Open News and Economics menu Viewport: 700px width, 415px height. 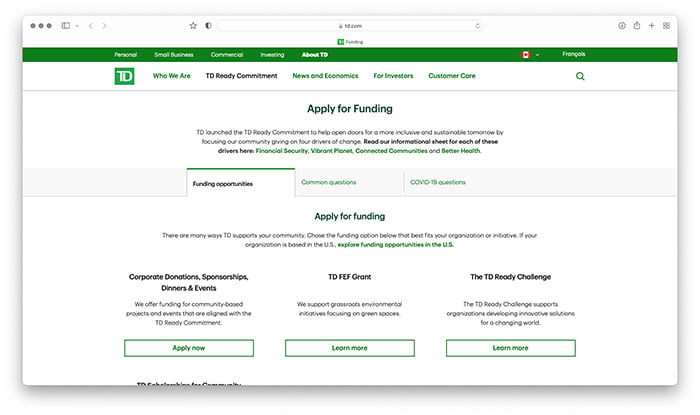tap(325, 76)
